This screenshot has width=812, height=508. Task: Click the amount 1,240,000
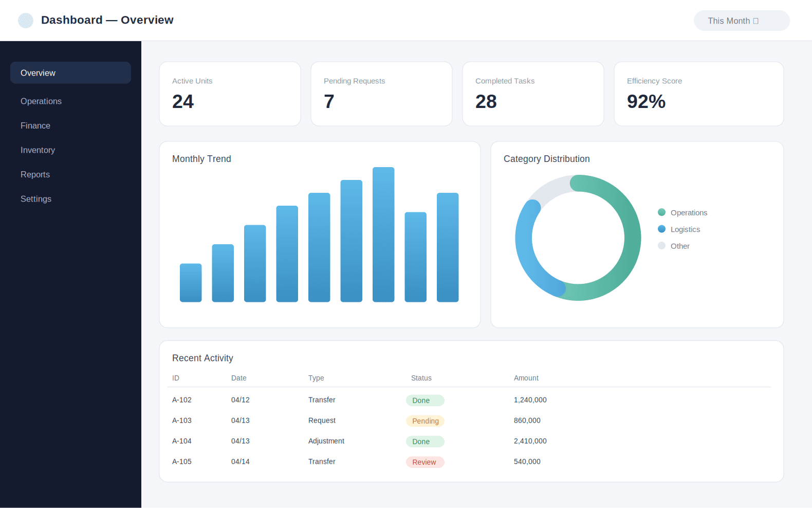[530, 400]
